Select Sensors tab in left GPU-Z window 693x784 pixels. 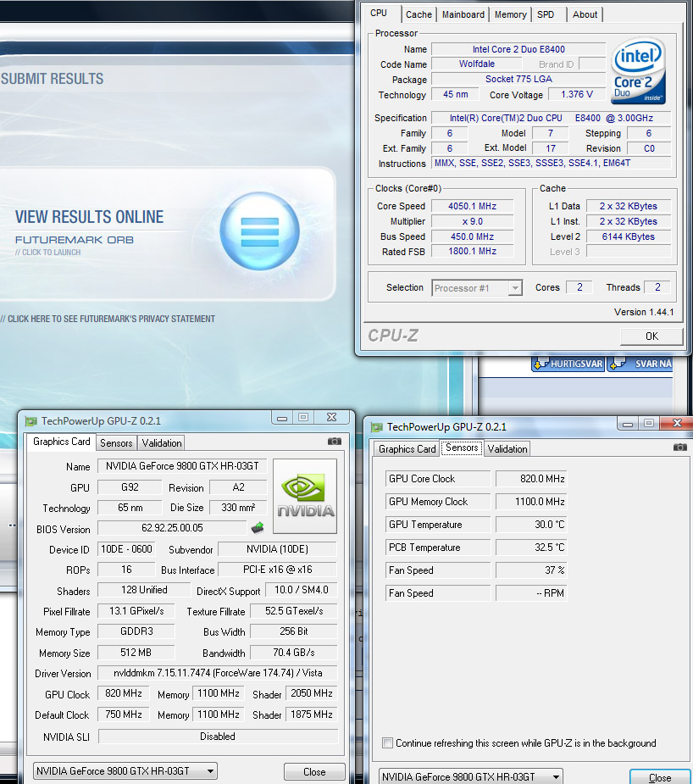coord(116,443)
